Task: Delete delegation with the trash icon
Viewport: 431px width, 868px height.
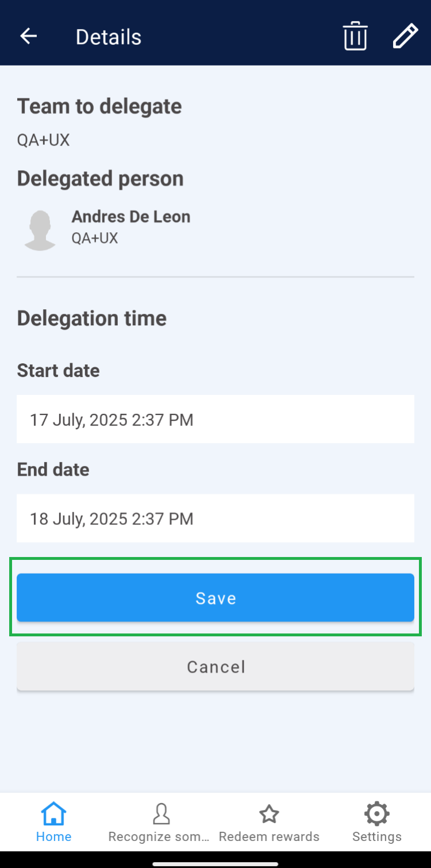Action: pyautogui.click(x=355, y=36)
